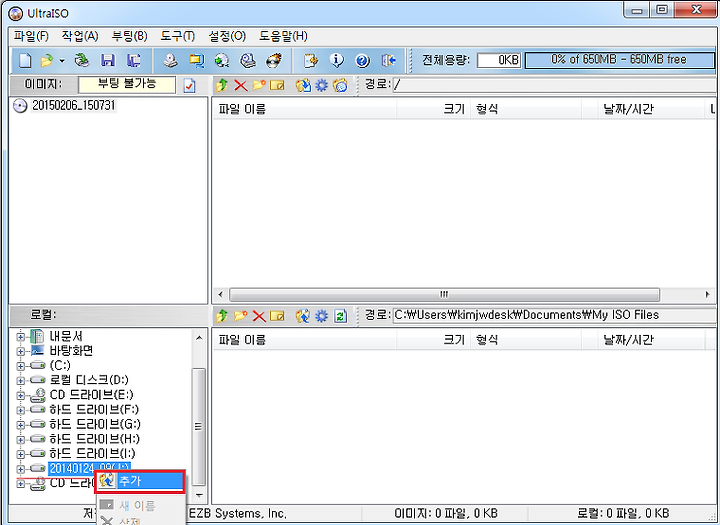Image resolution: width=720 pixels, height=525 pixels.
Task: Open the 설정(O) menu
Action: pyautogui.click(x=227, y=36)
